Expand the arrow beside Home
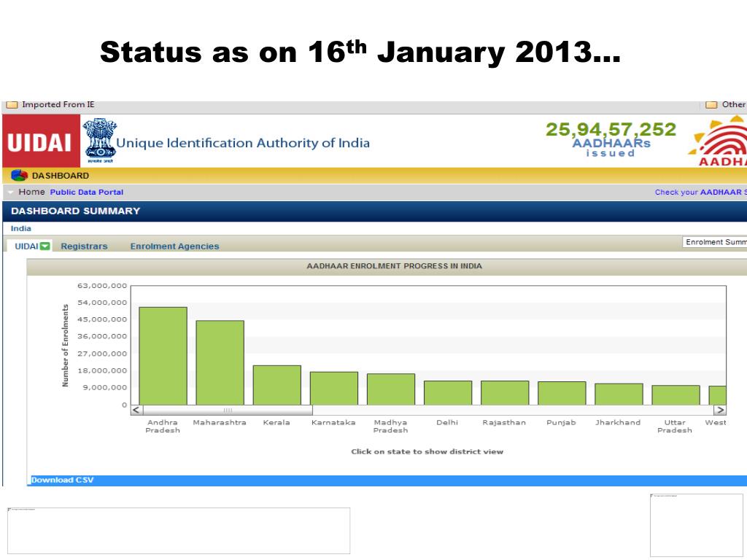 click(x=10, y=192)
